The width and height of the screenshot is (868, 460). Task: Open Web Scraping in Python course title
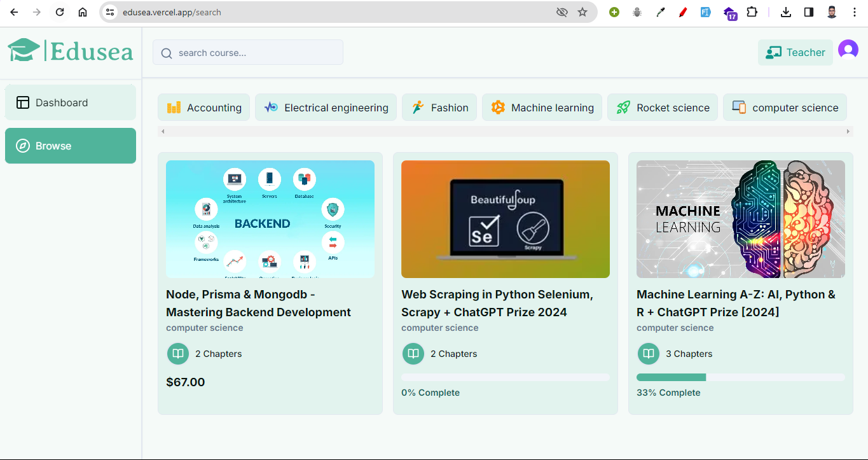tap(497, 303)
